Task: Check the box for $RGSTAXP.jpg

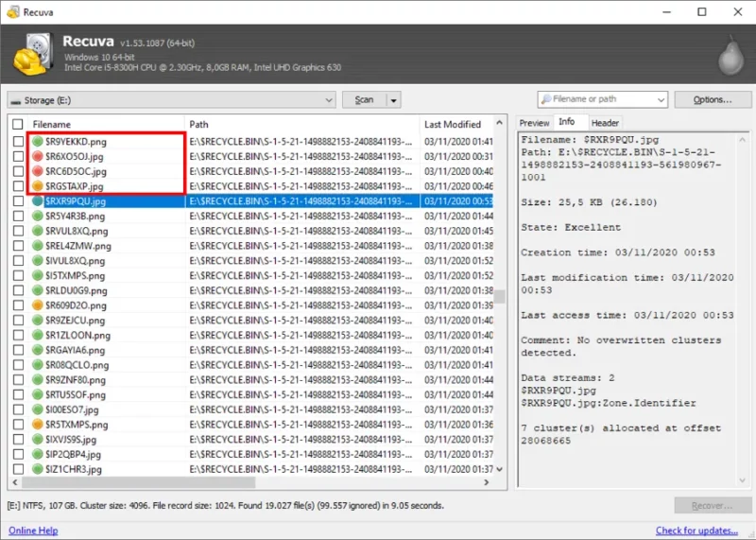Action: [18, 186]
